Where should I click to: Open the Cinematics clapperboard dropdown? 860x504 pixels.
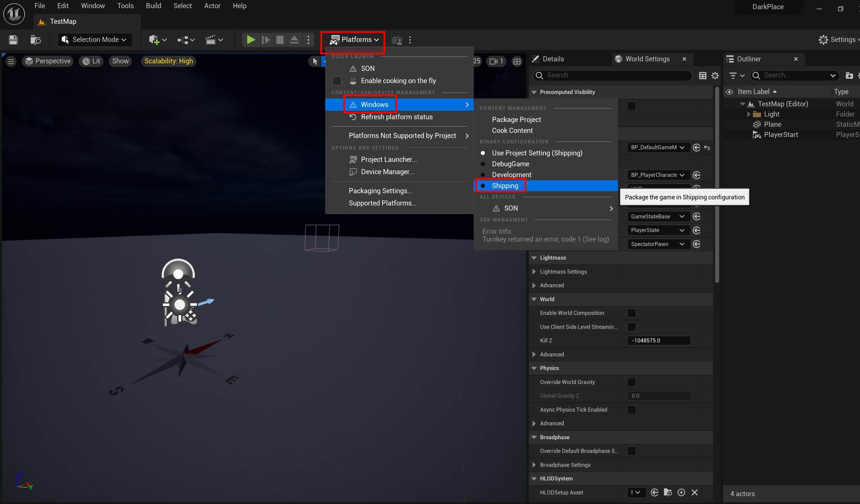(214, 40)
